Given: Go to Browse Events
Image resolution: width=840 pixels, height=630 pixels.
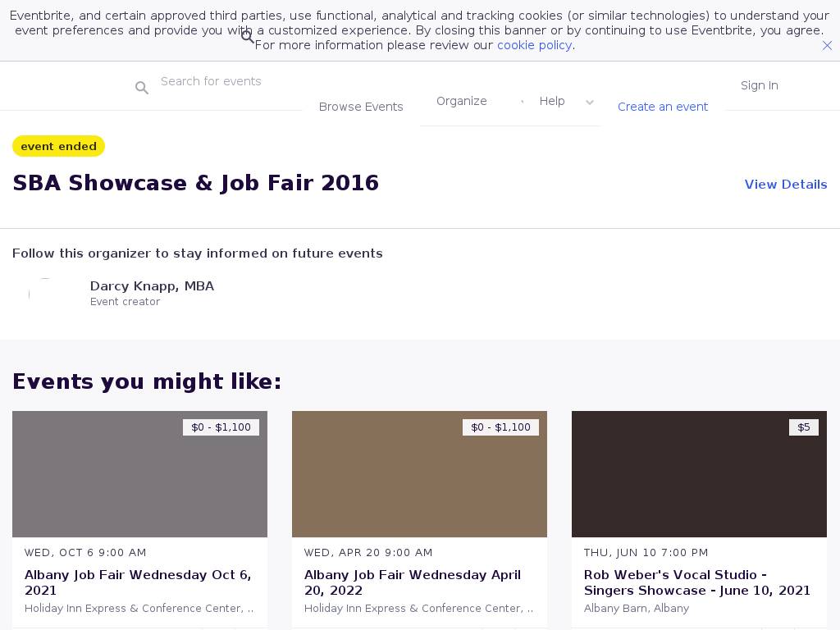Looking at the screenshot, I should (361, 107).
